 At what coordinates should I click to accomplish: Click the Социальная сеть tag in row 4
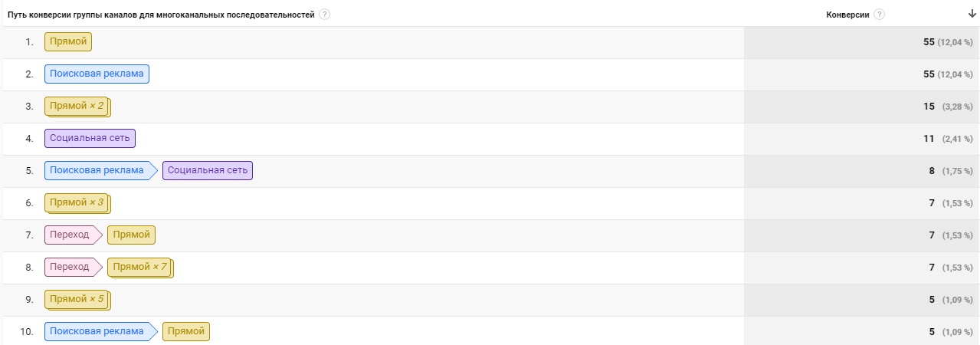pos(90,138)
